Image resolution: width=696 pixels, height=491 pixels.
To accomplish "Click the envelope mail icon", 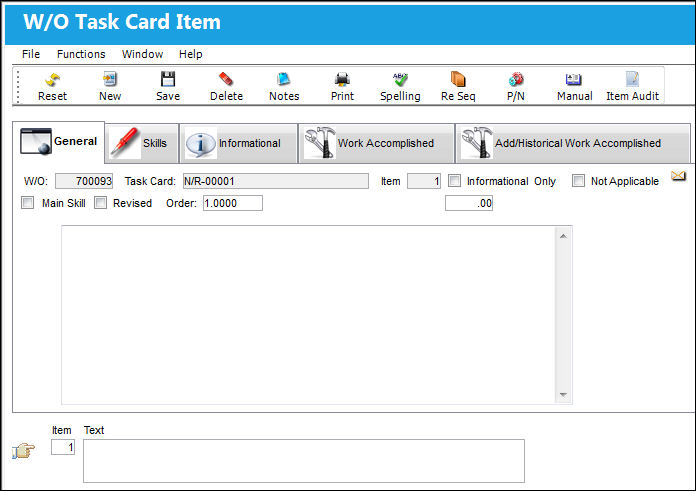I will [678, 176].
